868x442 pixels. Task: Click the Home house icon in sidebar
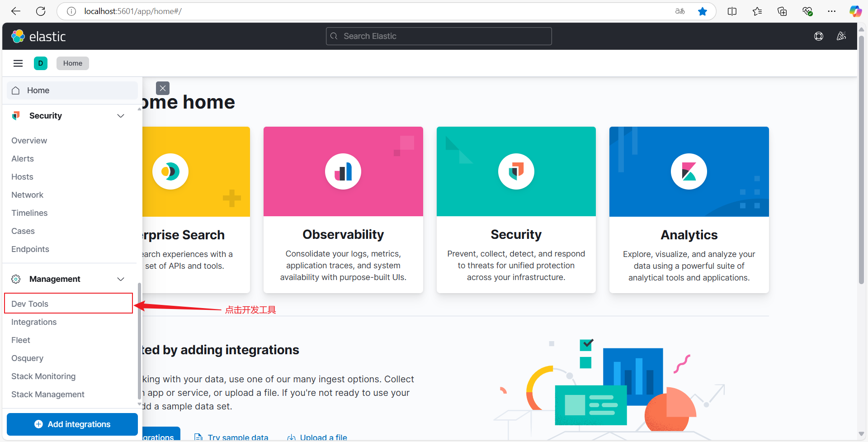click(16, 90)
